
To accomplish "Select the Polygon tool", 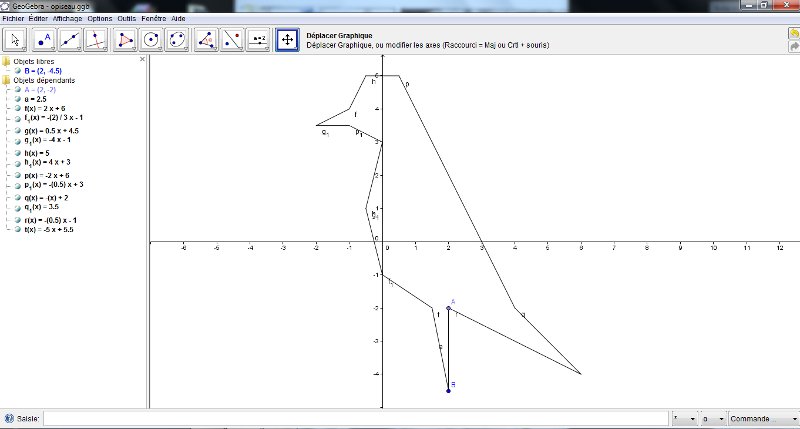I will tap(126, 39).
